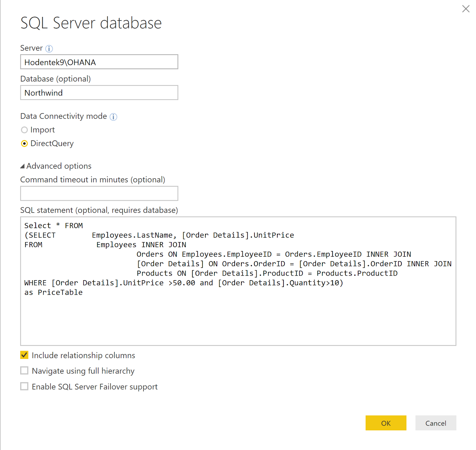The height and width of the screenshot is (450, 476).
Task: Click the Command timeout in minutes field
Action: click(x=99, y=193)
